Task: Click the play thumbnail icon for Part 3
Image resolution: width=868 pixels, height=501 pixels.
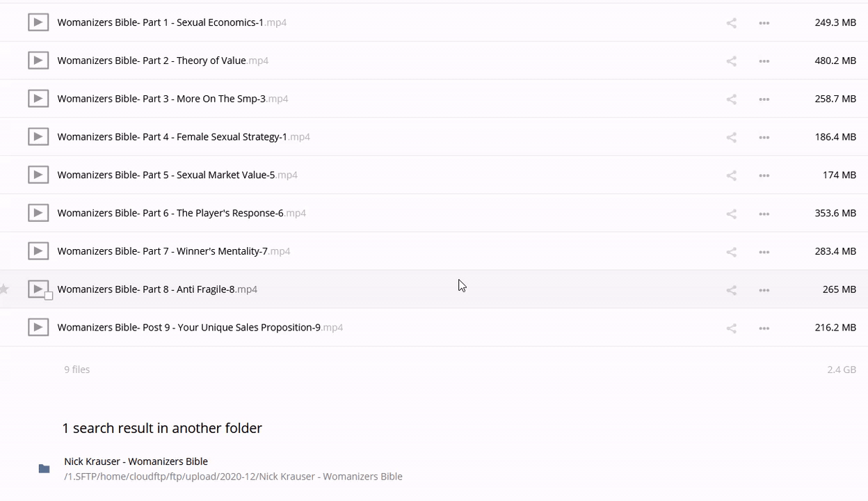Action: [38, 99]
